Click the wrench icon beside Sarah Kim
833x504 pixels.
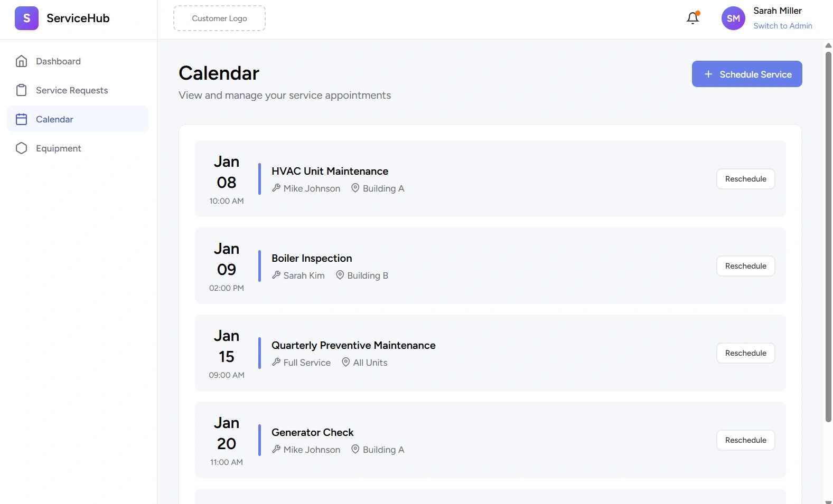click(x=276, y=275)
